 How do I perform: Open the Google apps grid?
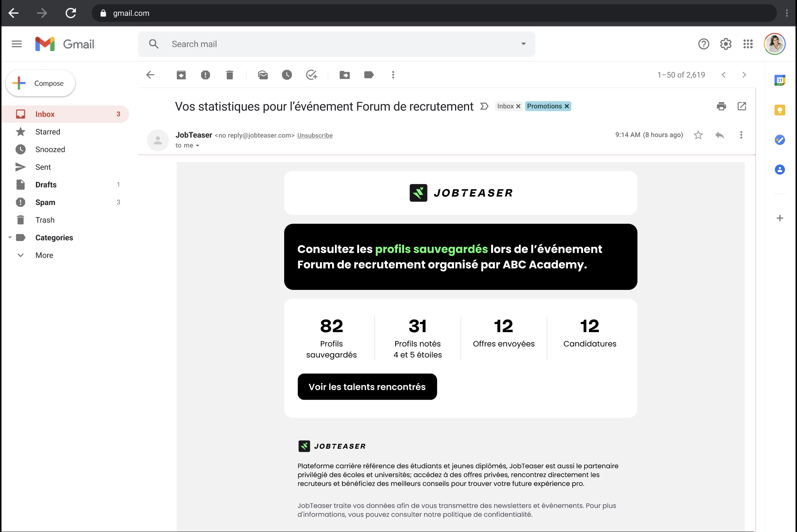748,44
